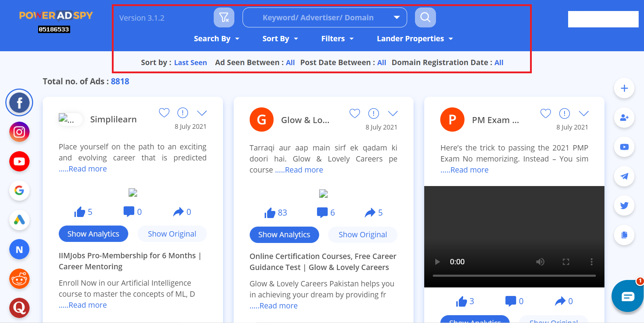Image resolution: width=644 pixels, height=323 pixels.
Task: Play the PM Exam video
Action: click(x=437, y=262)
